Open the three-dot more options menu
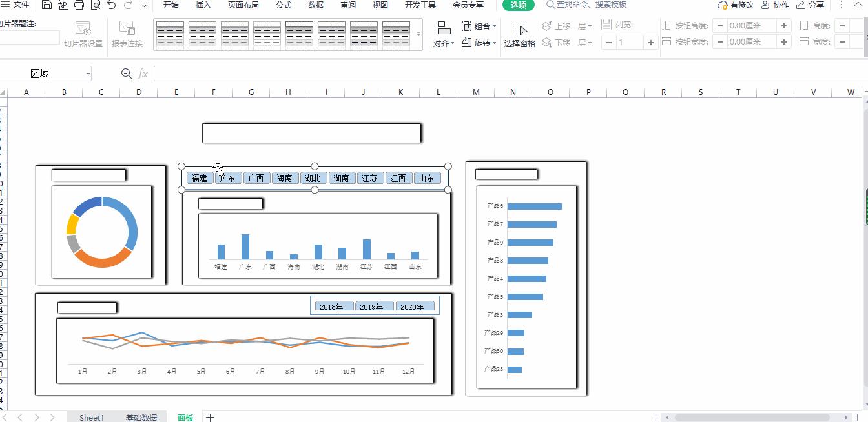 [x=841, y=5]
